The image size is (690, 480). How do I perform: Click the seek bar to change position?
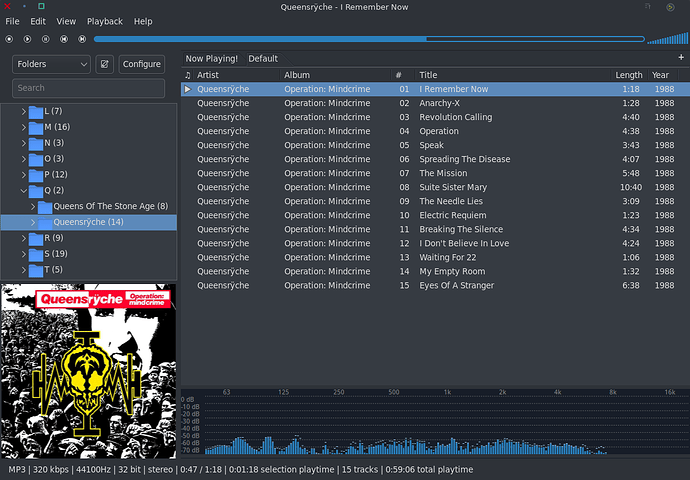tap(368, 40)
